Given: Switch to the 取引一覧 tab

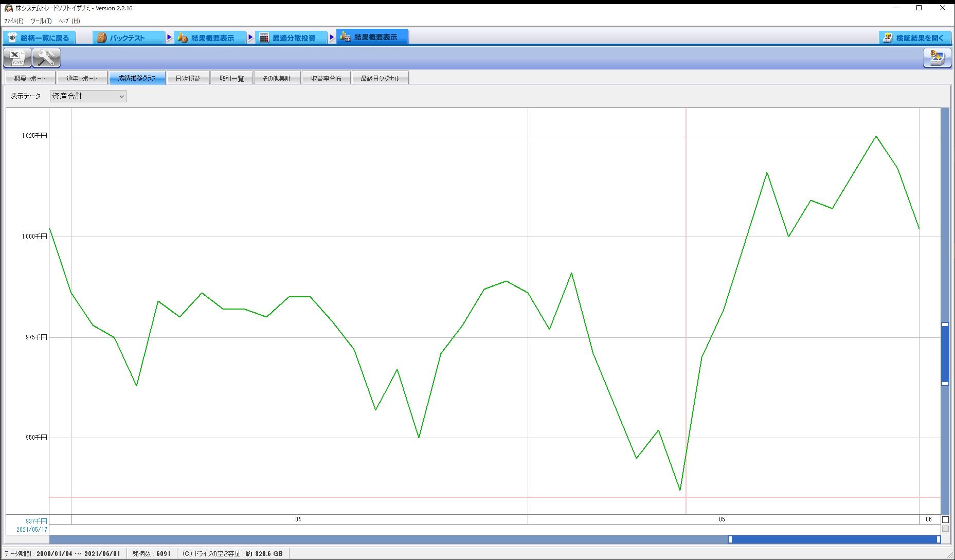Looking at the screenshot, I should tap(231, 78).
